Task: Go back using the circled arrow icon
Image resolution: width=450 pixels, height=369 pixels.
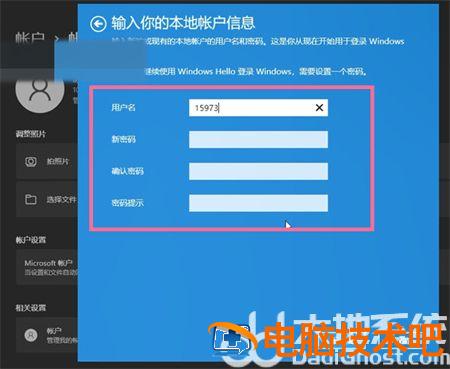Action: click(x=98, y=24)
